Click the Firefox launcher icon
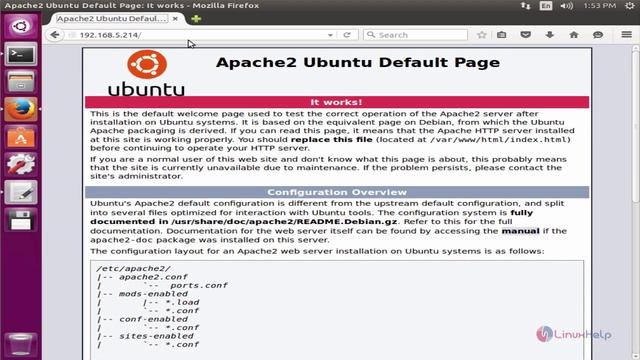The width and height of the screenshot is (640, 360). 20,109
